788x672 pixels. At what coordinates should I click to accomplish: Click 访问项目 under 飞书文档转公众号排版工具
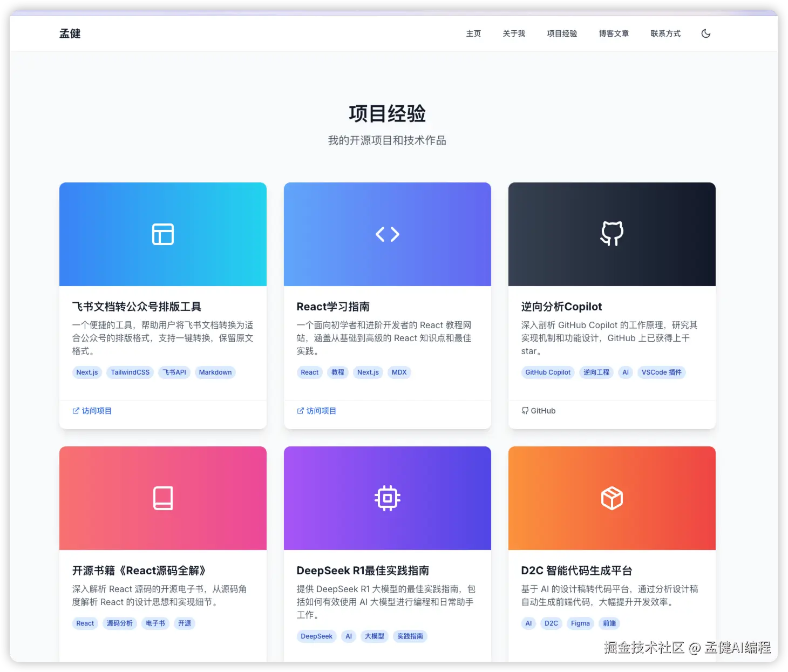[x=92, y=411]
